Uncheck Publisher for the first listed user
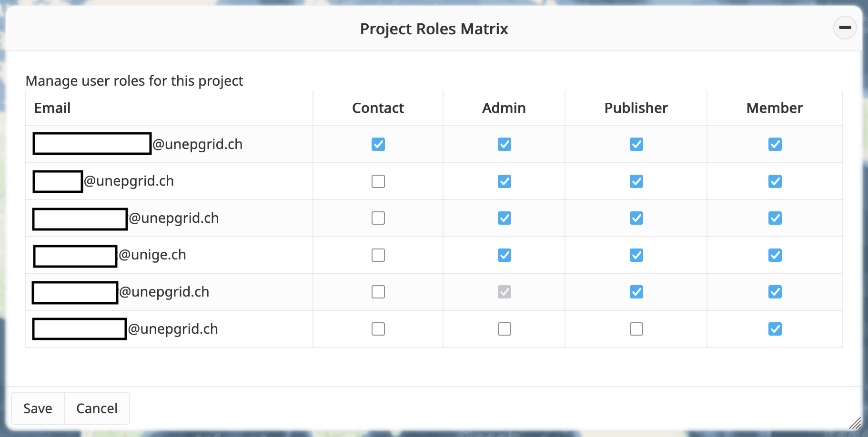The image size is (868, 437). tap(636, 144)
